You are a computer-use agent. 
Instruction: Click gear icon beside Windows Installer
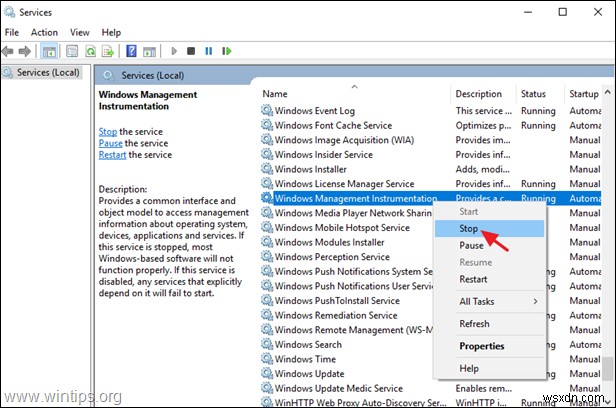pos(267,169)
